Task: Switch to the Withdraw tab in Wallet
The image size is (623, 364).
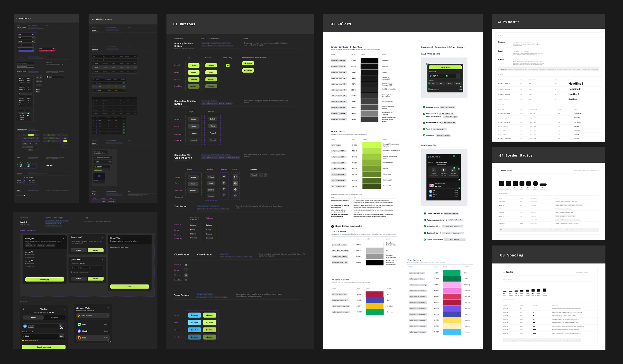Action: tap(55, 317)
